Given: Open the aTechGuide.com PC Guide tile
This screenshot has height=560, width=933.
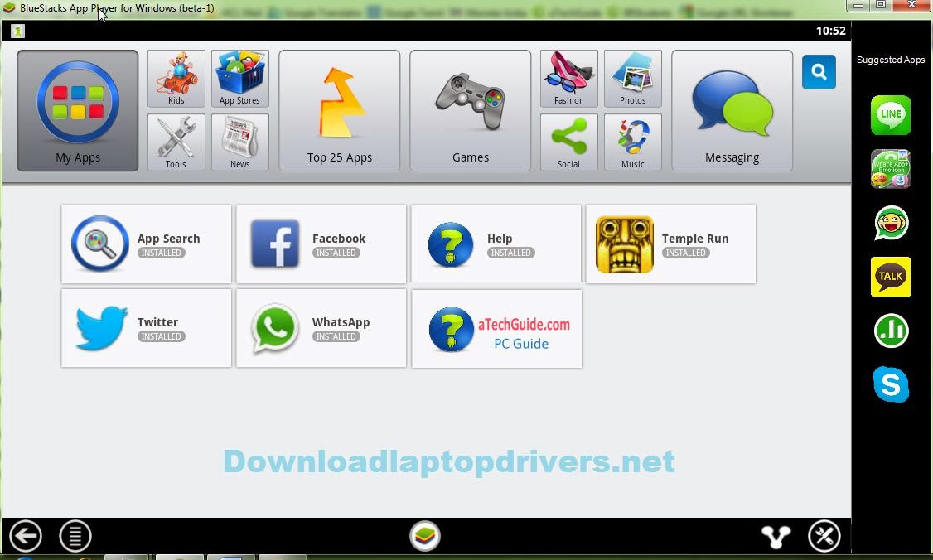Looking at the screenshot, I should pyautogui.click(x=496, y=329).
